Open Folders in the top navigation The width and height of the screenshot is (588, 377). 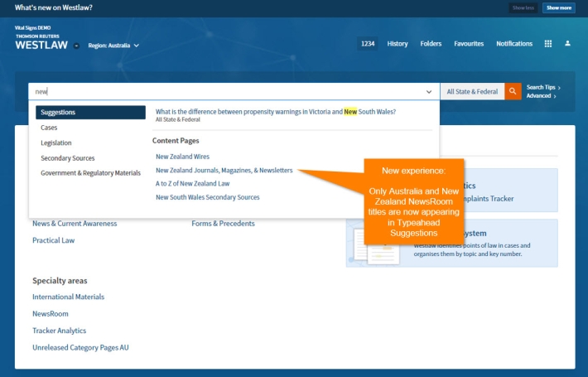point(431,44)
